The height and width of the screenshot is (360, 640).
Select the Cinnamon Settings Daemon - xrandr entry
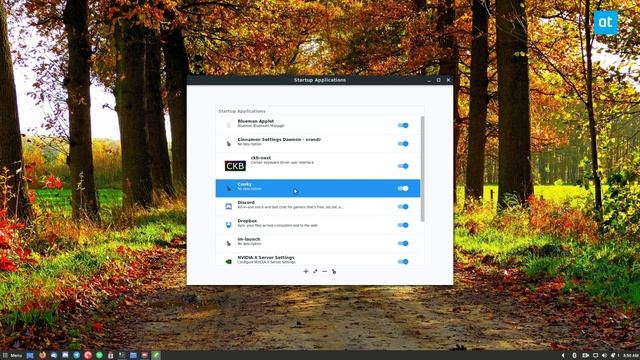coord(279,140)
